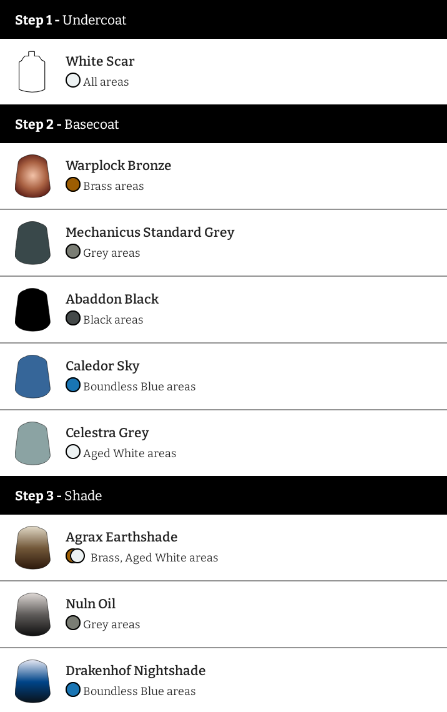Image resolution: width=447 pixels, height=712 pixels.
Task: Select Boundless Blue swatch under Caledor Sky
Action: tap(73, 385)
